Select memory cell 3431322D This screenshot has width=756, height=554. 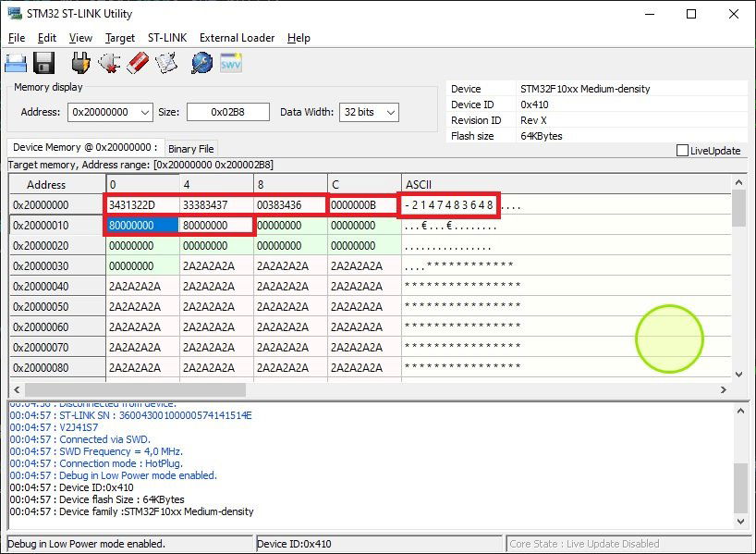(x=142, y=205)
